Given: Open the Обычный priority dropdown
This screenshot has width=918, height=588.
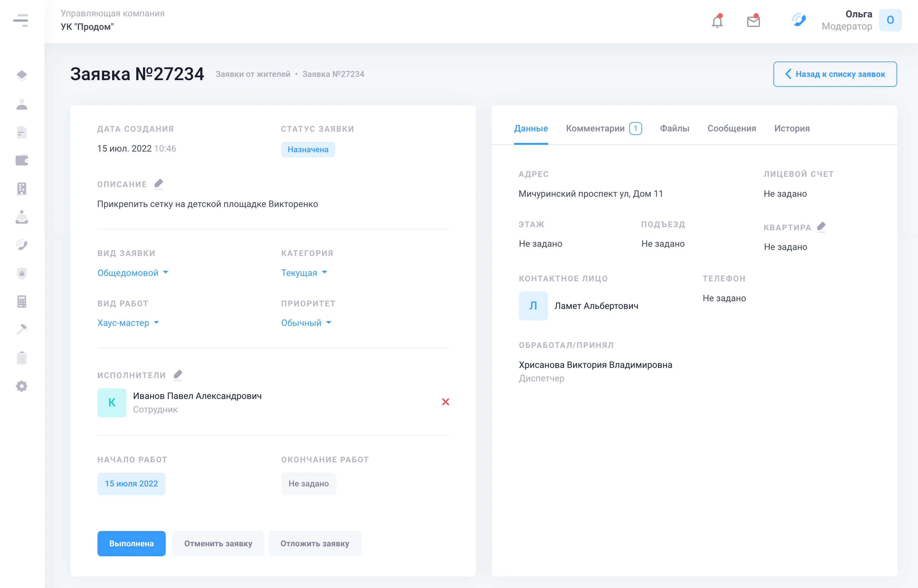Looking at the screenshot, I should 306,323.
